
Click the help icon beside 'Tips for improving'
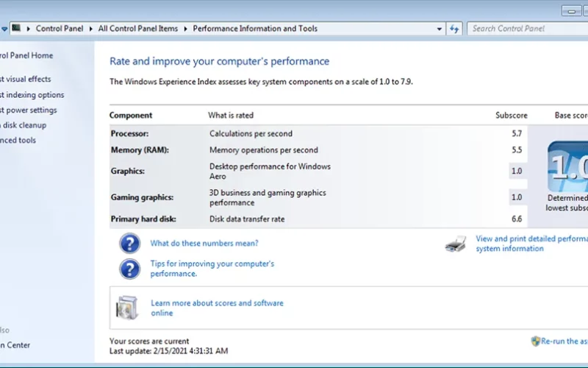130,269
